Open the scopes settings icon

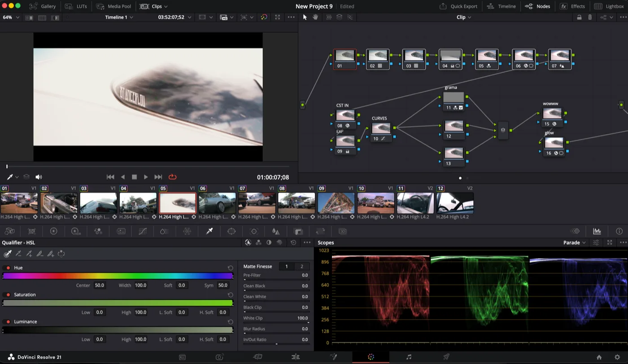click(596, 243)
